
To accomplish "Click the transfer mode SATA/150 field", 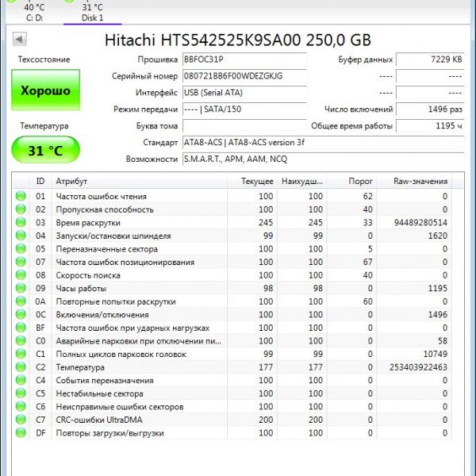I will (x=244, y=109).
